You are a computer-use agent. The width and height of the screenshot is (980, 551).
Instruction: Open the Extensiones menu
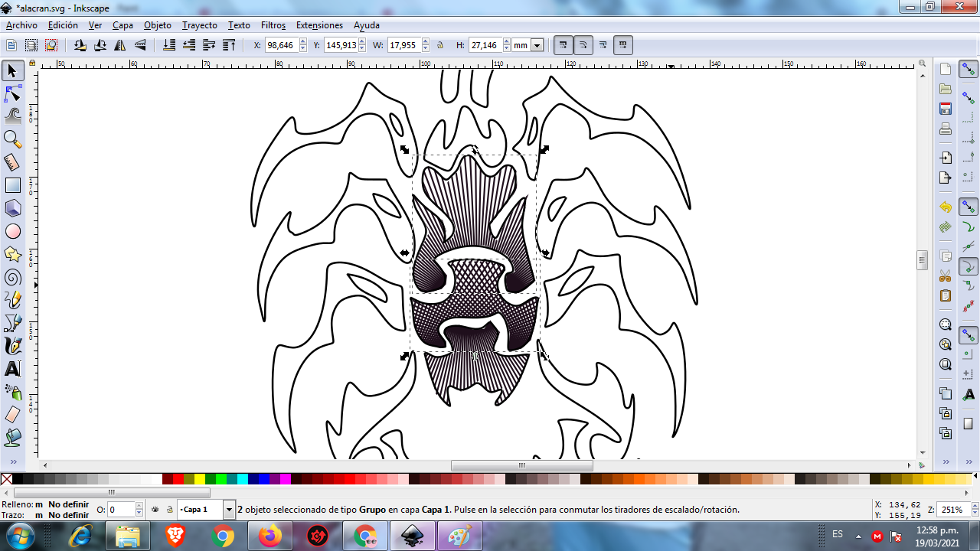click(319, 25)
